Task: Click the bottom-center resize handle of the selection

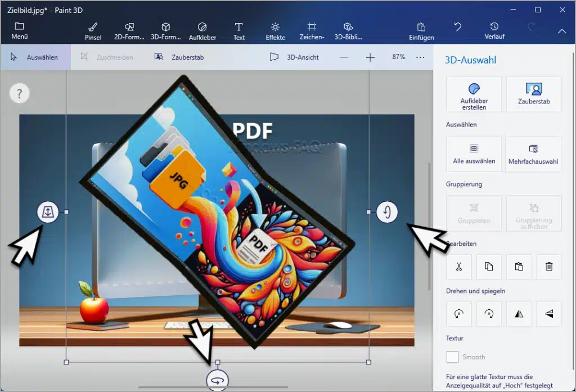Action: coord(218,362)
